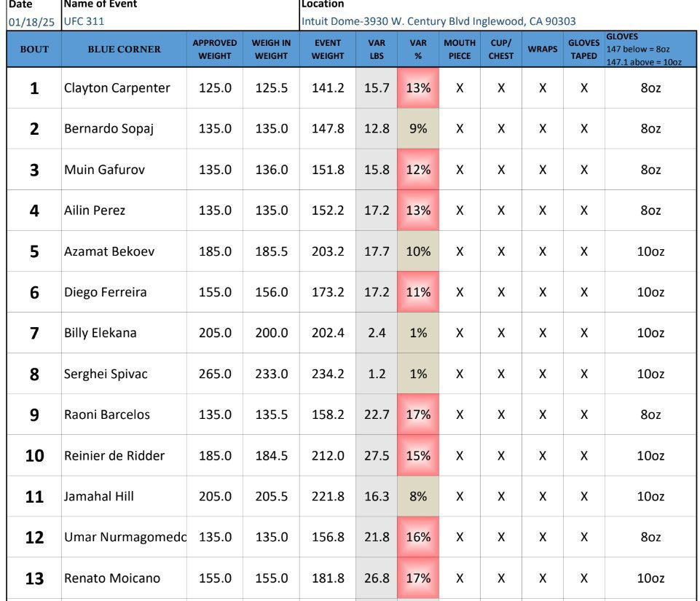Select the 8oz gloves cell for Umar Nurmagomedov

[650, 537]
